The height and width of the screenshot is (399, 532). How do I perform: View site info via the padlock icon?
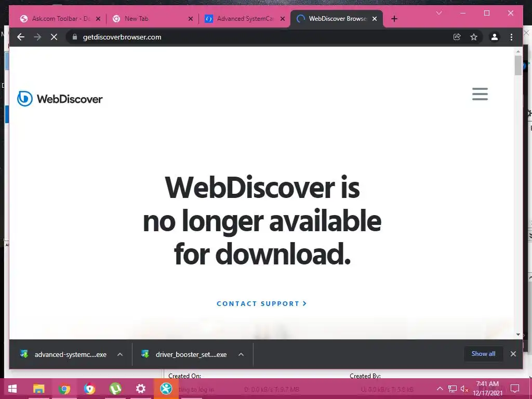75,37
